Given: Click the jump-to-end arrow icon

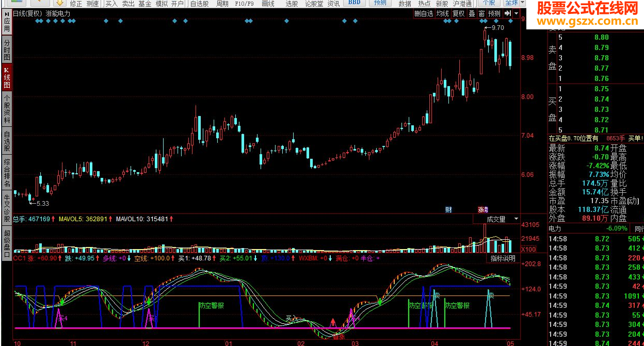Looking at the screenshot, I should 508,13.
